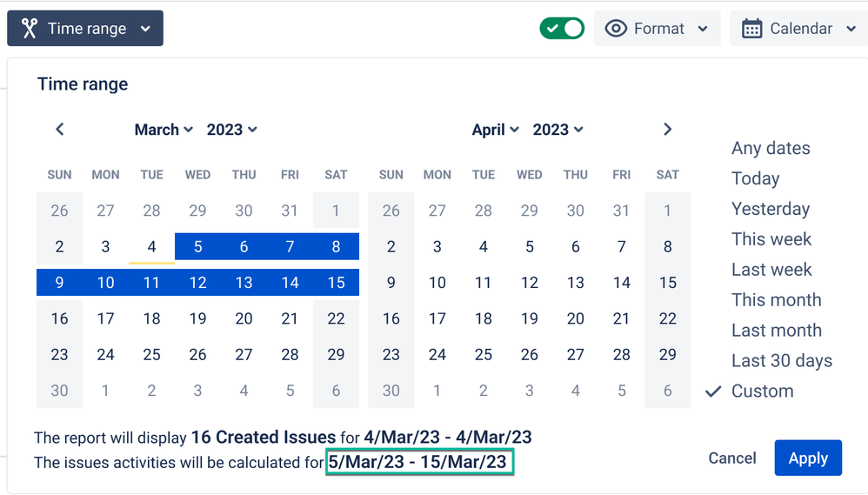
Task: Select March 4 in the calendar
Action: tap(151, 246)
